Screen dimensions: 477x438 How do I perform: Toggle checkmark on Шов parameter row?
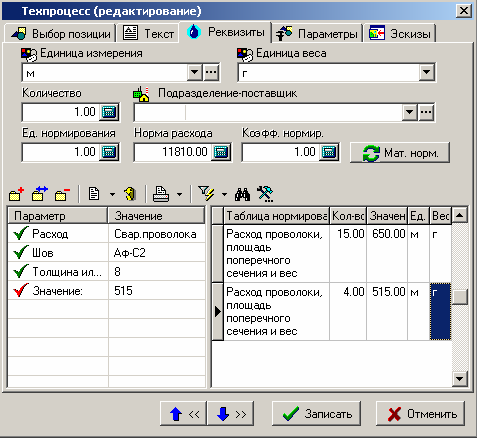tap(21, 253)
